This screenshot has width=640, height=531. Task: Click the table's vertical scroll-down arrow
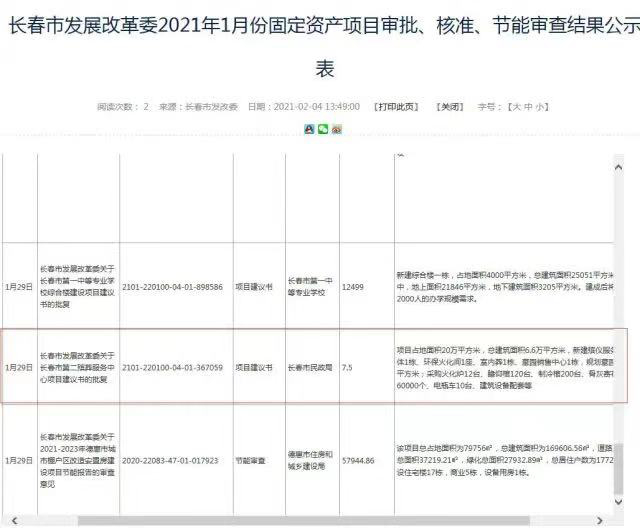[x=619, y=502]
